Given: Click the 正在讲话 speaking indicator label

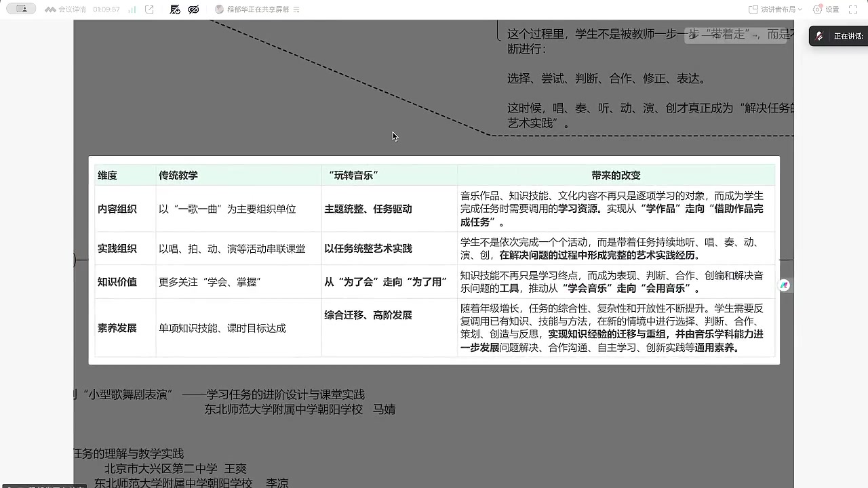Looking at the screenshot, I should coord(848,36).
